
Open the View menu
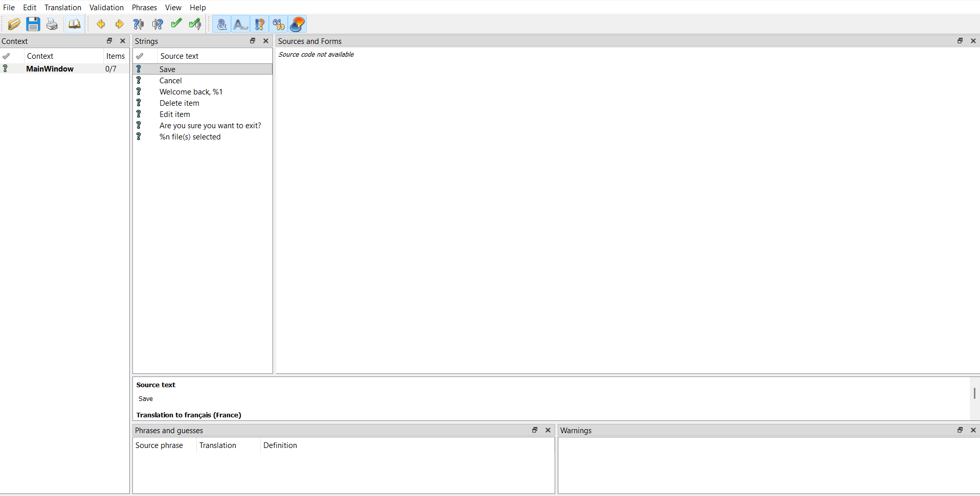point(173,7)
